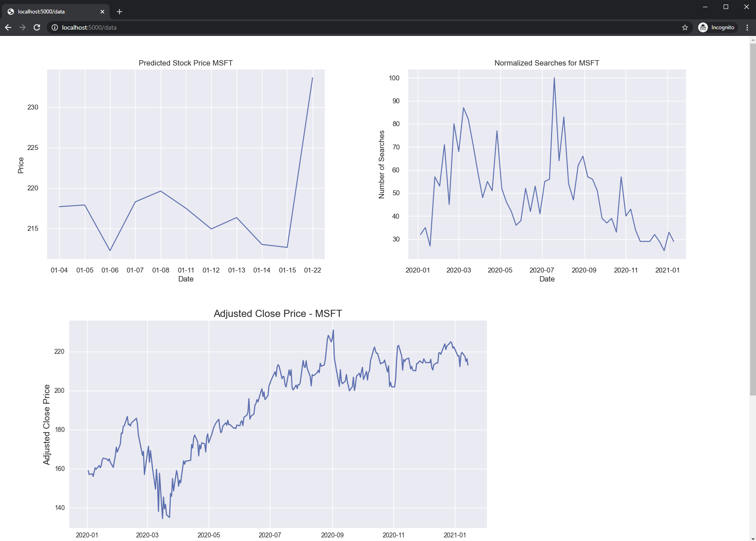756x541 pixels.
Task: Click the 2020-03 tick on adjusted close chart
Action: (147, 535)
